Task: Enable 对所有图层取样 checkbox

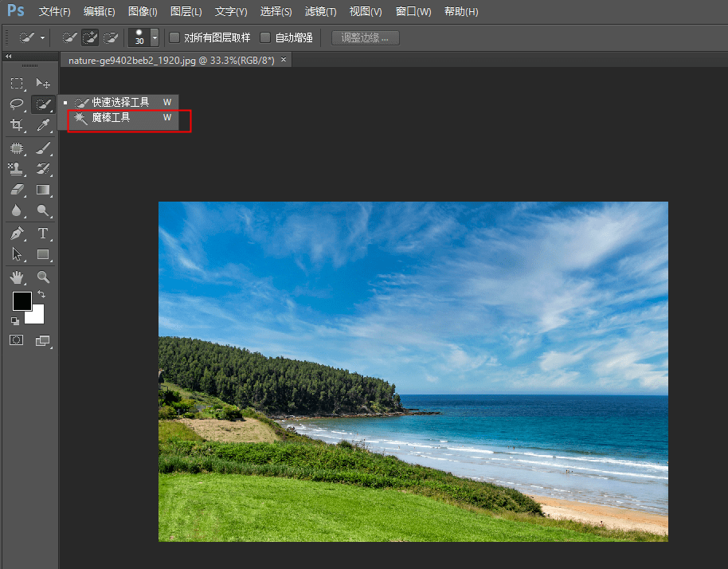Action: pyautogui.click(x=174, y=37)
